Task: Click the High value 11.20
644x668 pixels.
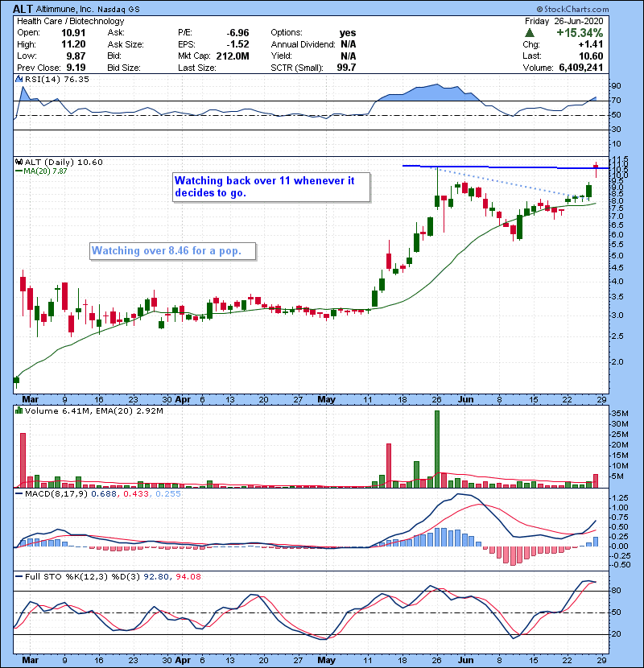Action: (73, 44)
